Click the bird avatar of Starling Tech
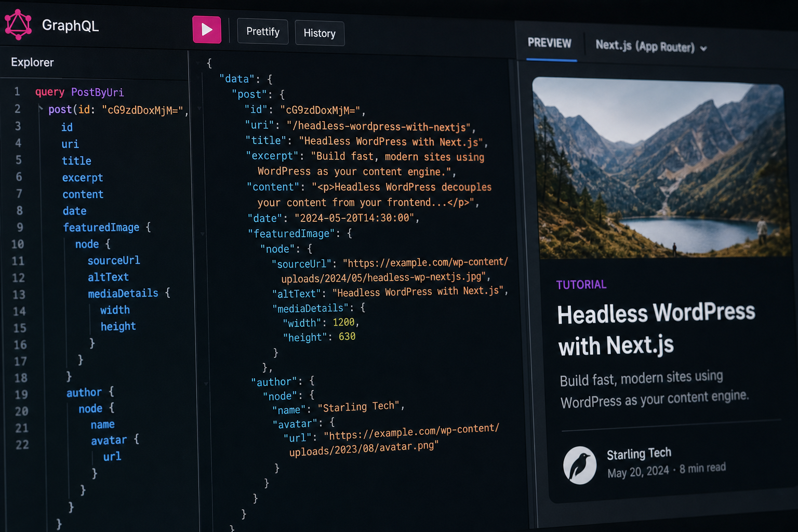 580,465
